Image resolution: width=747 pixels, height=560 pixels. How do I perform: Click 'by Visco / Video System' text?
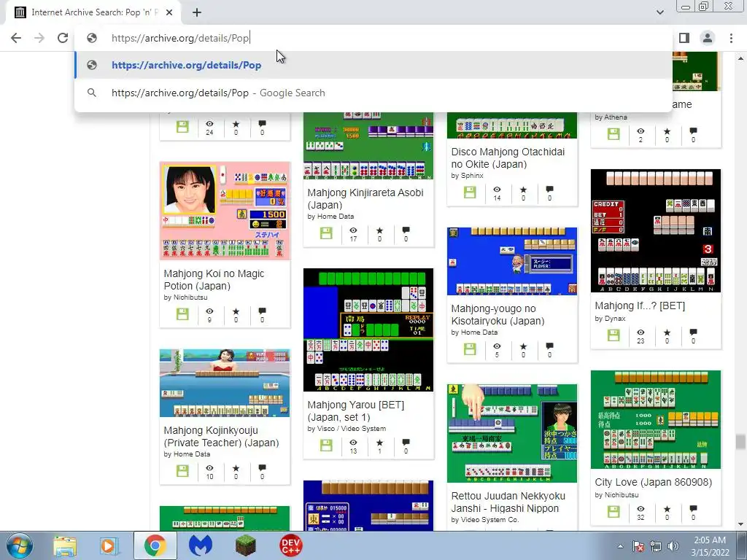pyautogui.click(x=347, y=429)
